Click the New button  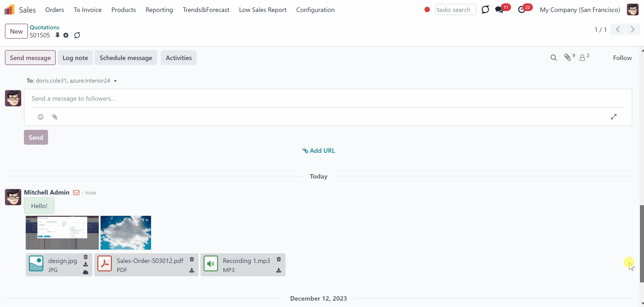[16, 31]
